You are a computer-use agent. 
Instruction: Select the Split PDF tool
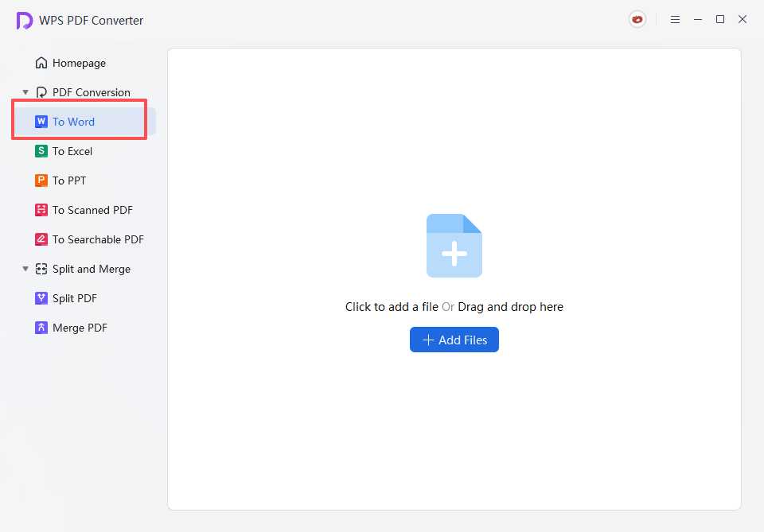tap(74, 298)
